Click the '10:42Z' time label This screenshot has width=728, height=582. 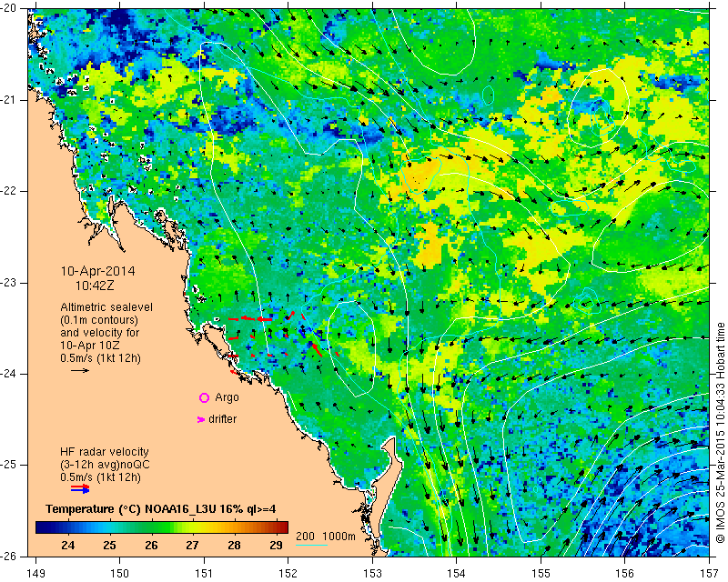coord(95,286)
